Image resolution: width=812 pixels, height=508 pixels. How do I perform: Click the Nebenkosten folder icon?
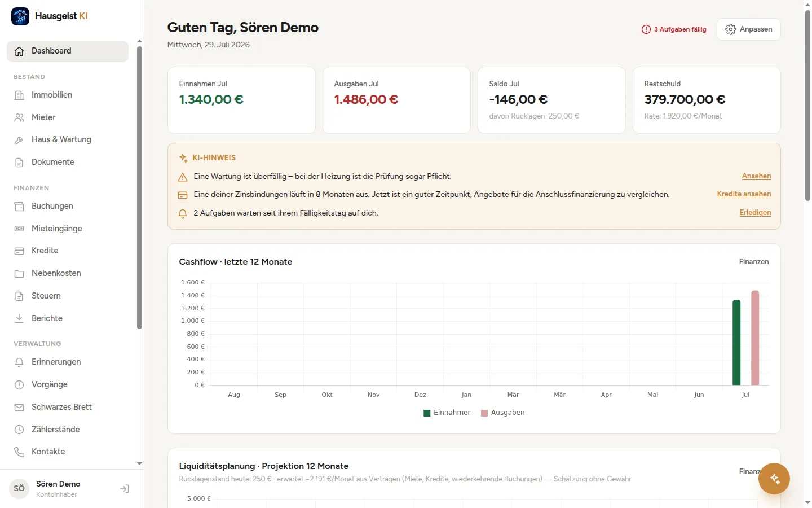click(19, 274)
